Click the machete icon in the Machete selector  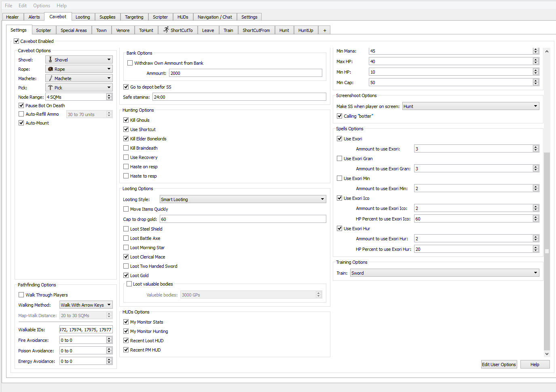(51, 78)
